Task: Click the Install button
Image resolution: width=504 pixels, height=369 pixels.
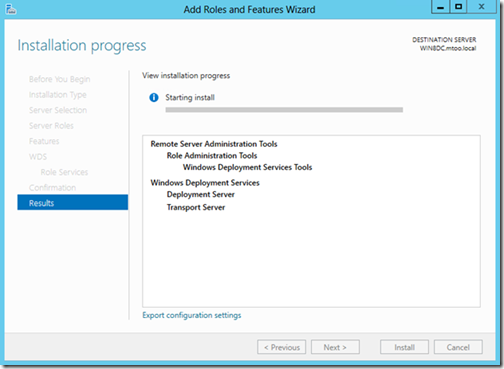Action: coord(404,347)
